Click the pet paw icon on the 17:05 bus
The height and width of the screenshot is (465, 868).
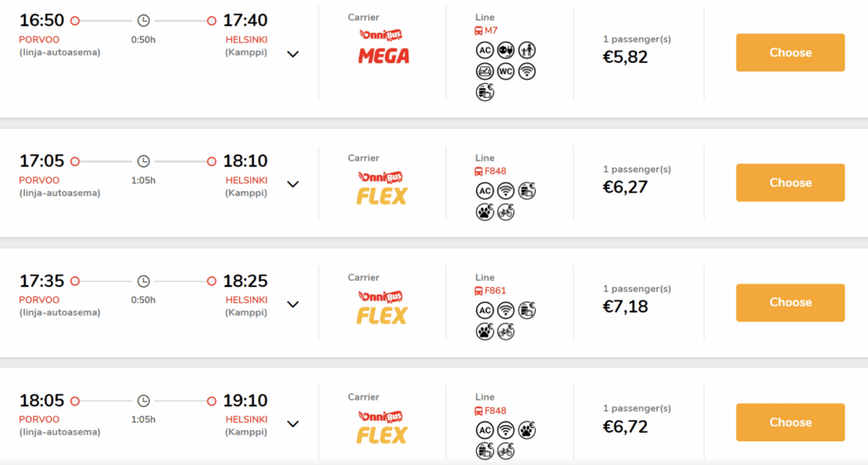[484, 212]
